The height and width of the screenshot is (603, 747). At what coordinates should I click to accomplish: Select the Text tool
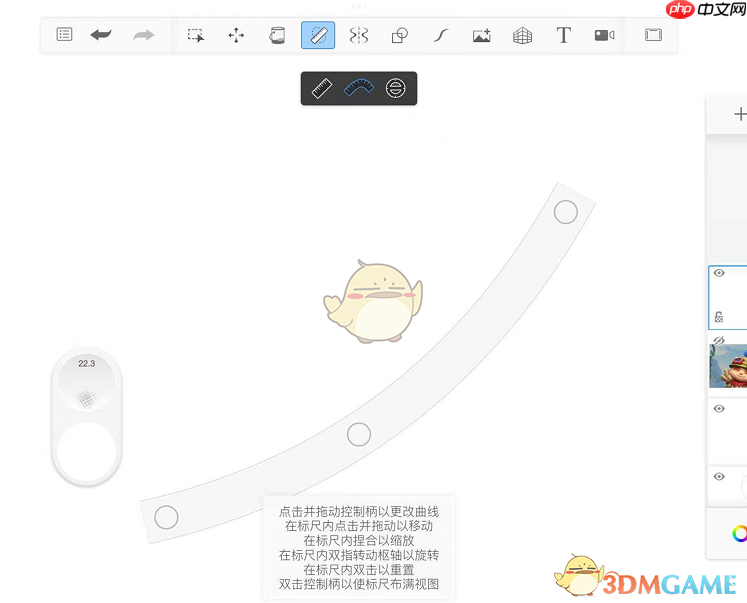point(564,35)
